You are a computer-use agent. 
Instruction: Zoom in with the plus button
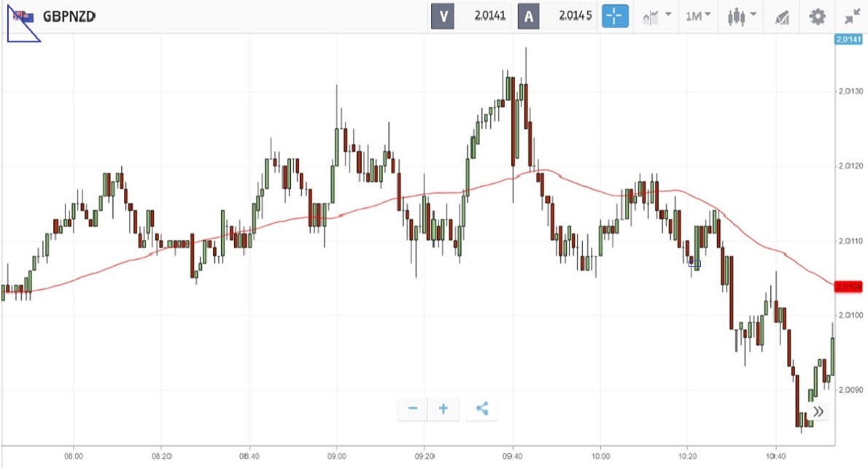pos(443,409)
